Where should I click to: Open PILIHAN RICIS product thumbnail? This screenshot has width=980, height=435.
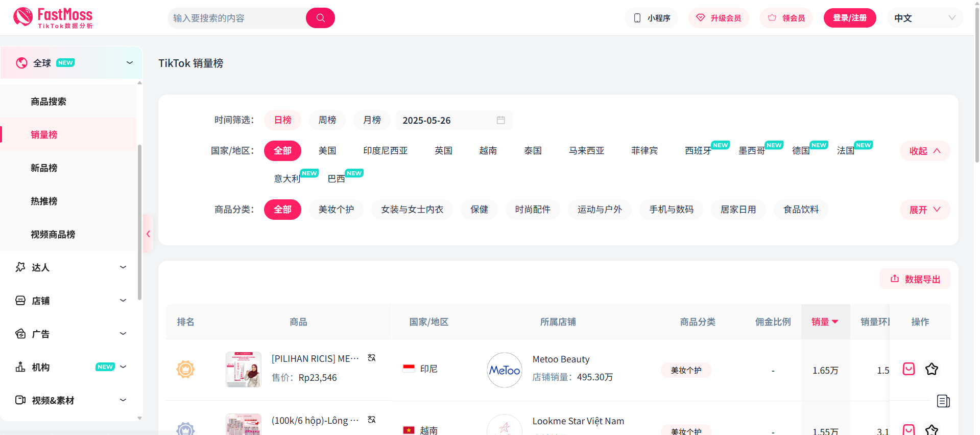(244, 369)
